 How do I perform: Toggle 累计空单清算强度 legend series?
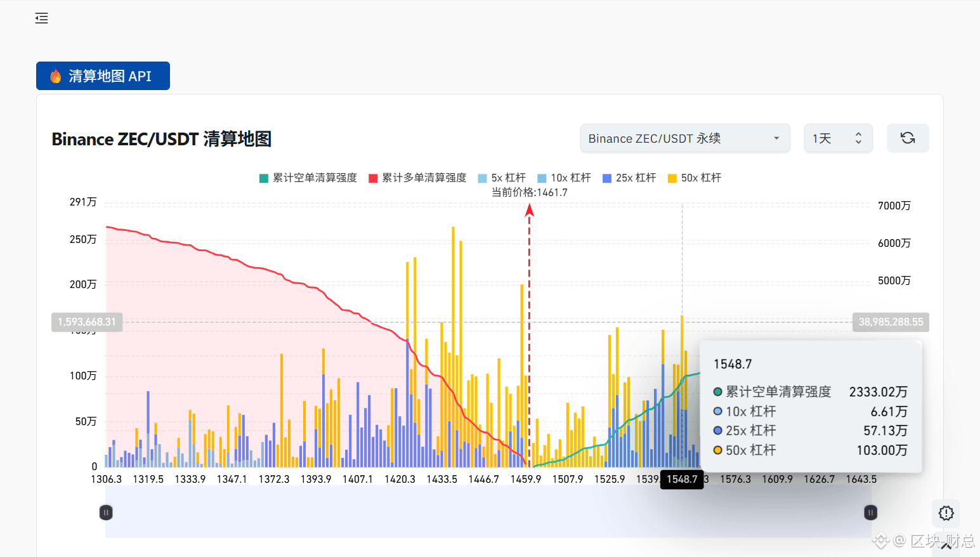308,178
